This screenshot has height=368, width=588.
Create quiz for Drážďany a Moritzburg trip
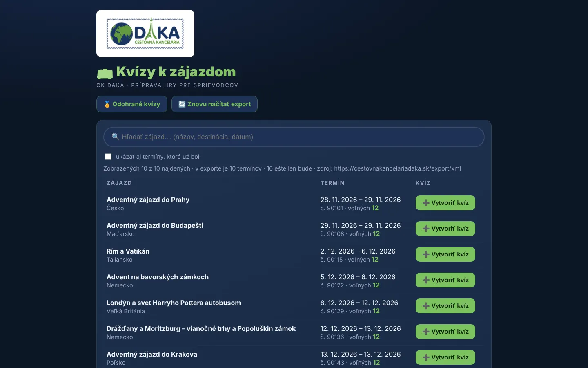(445, 332)
